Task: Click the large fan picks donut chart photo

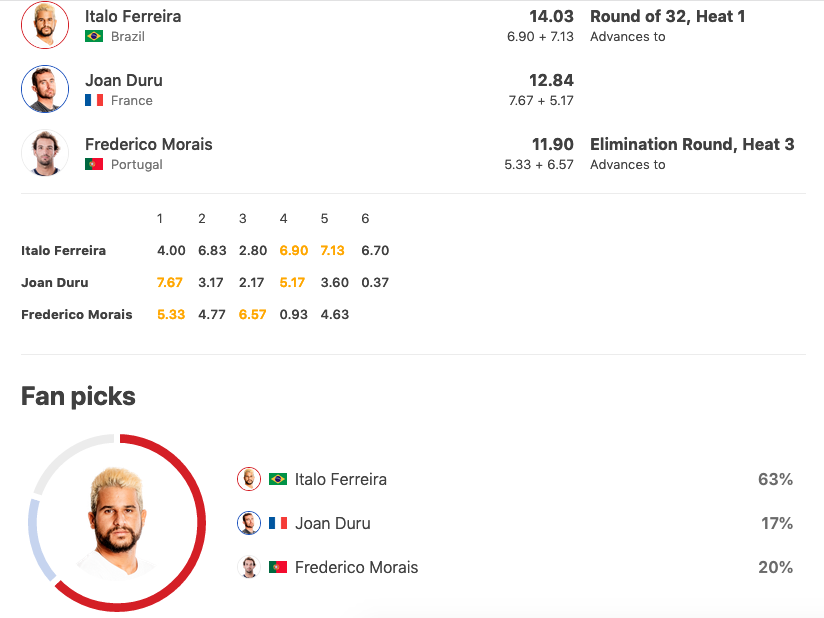Action: (117, 523)
